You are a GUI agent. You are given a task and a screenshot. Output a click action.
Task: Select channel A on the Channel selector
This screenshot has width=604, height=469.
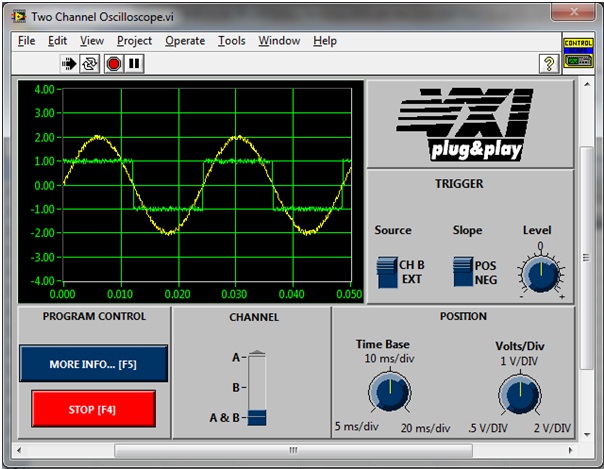point(258,357)
